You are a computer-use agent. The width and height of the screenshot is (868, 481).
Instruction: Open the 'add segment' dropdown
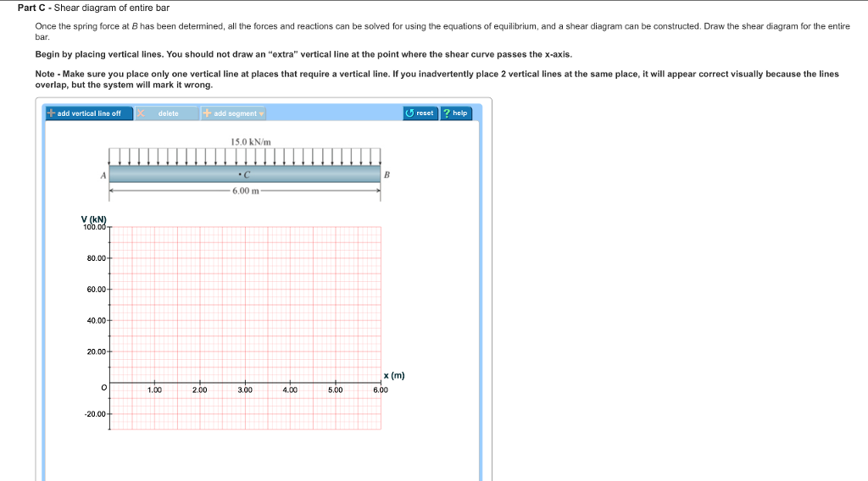click(234, 113)
